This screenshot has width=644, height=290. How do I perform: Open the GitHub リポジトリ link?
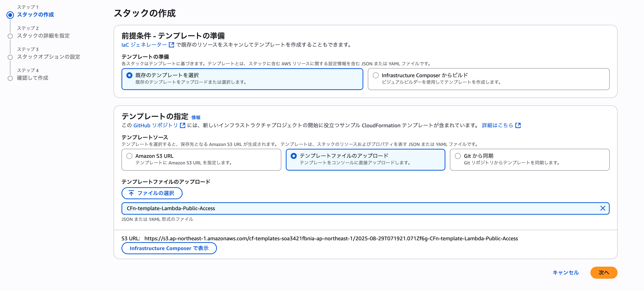tap(155, 125)
